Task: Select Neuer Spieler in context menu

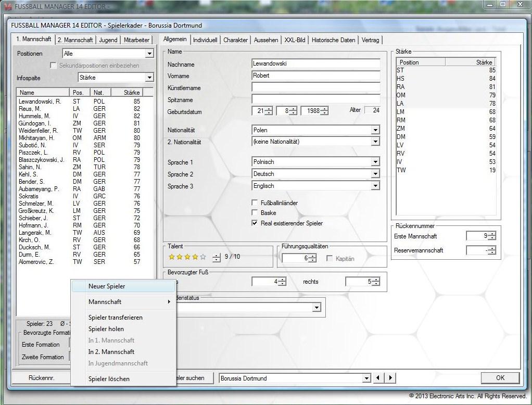Action: coord(123,286)
